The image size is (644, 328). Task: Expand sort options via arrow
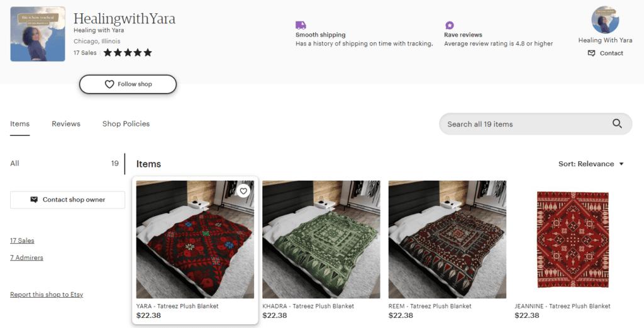621,164
